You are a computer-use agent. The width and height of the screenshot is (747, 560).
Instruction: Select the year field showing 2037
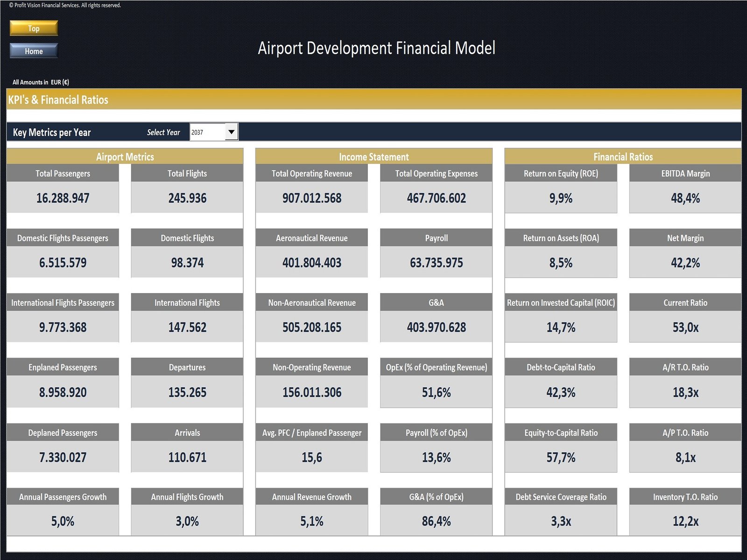coord(207,132)
